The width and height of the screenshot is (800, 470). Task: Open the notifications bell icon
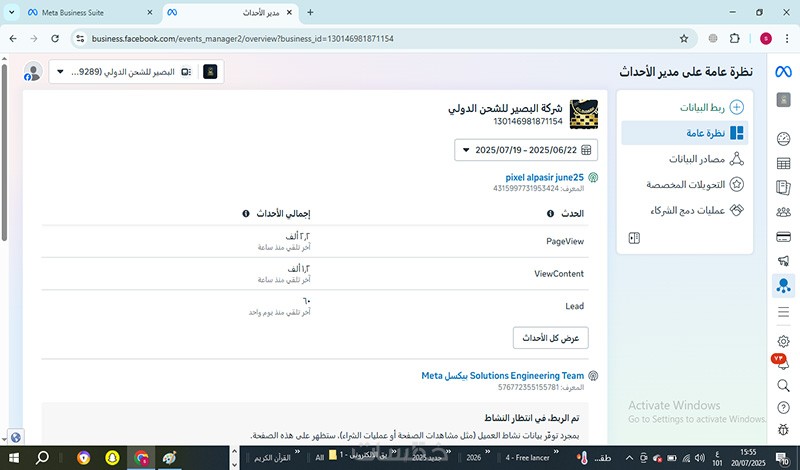click(783, 362)
